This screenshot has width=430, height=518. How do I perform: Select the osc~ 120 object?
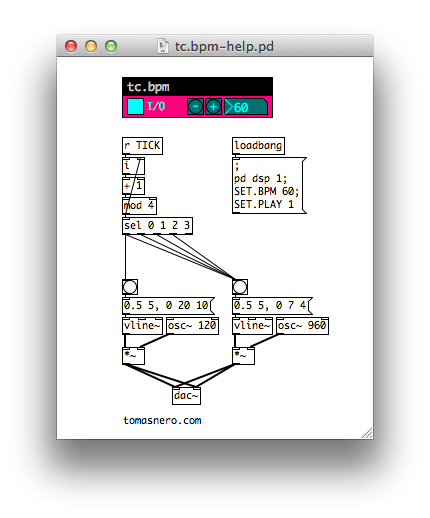point(192,326)
